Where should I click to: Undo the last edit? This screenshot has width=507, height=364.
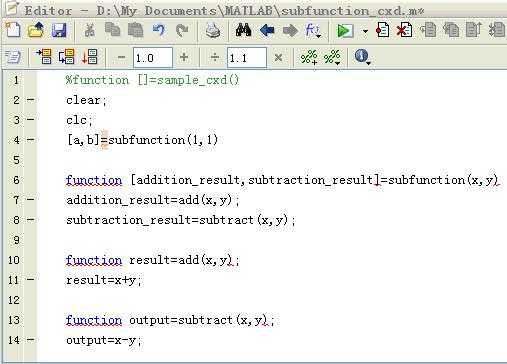tap(159, 30)
